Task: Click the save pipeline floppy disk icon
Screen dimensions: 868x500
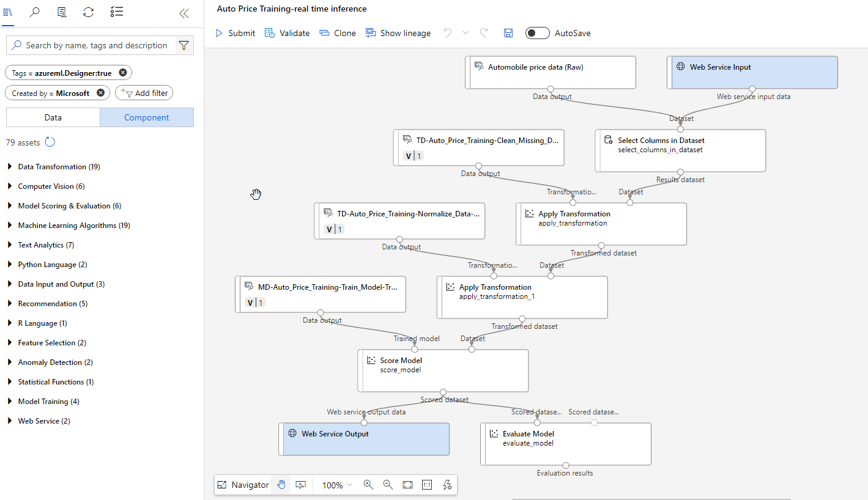Action: (x=508, y=33)
